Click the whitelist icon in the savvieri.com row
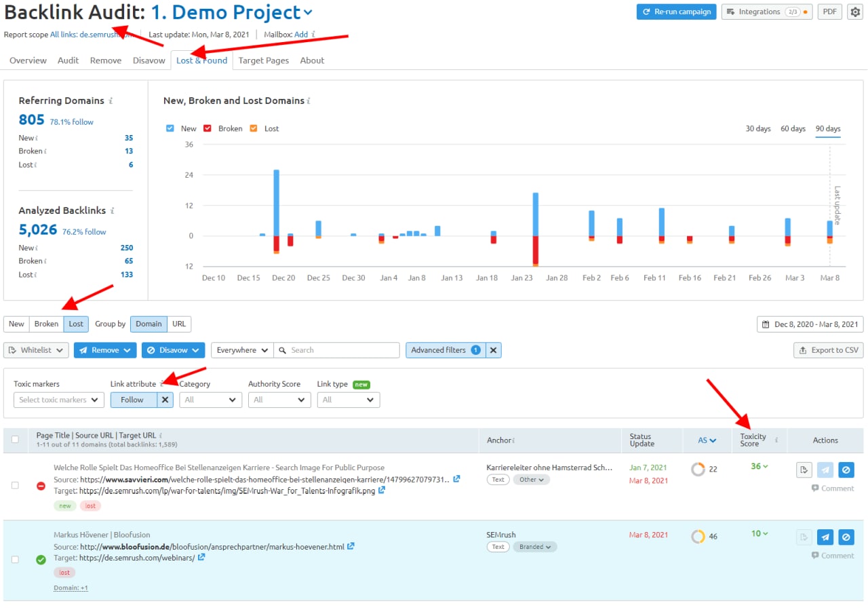The width and height of the screenshot is (868, 608). pyautogui.click(x=804, y=470)
